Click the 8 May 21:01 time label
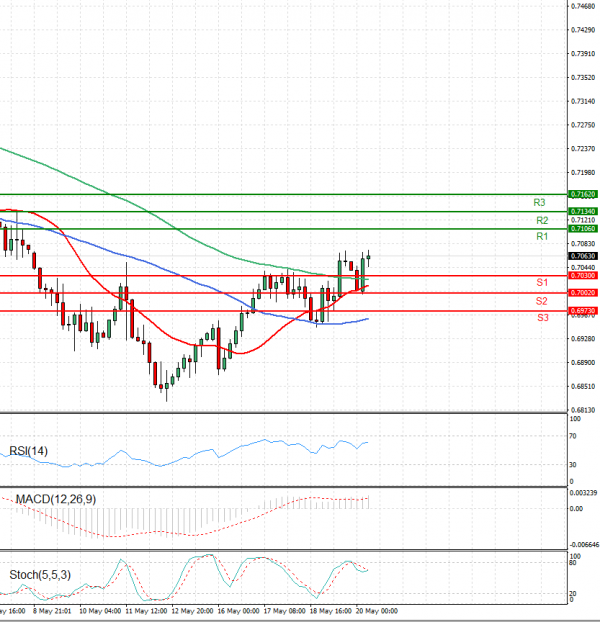600x622 pixels. [x=52, y=611]
